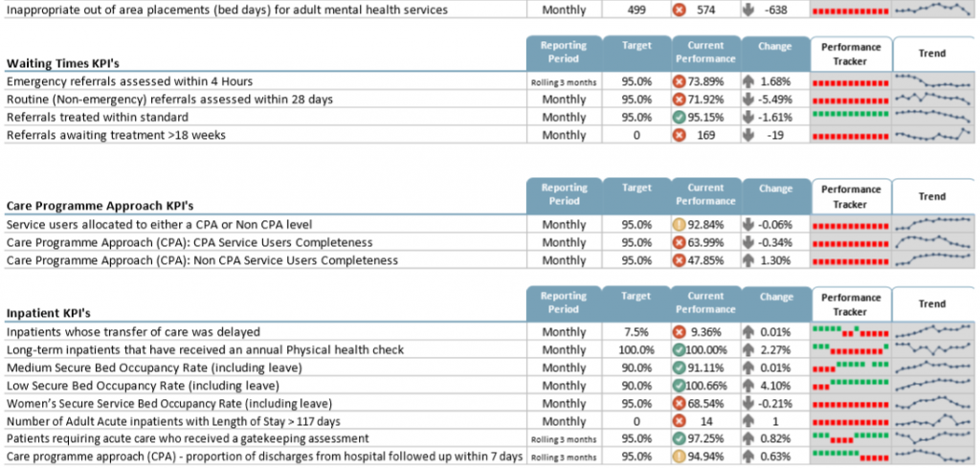Click red cross icon for Emergency referrals row

point(679,81)
